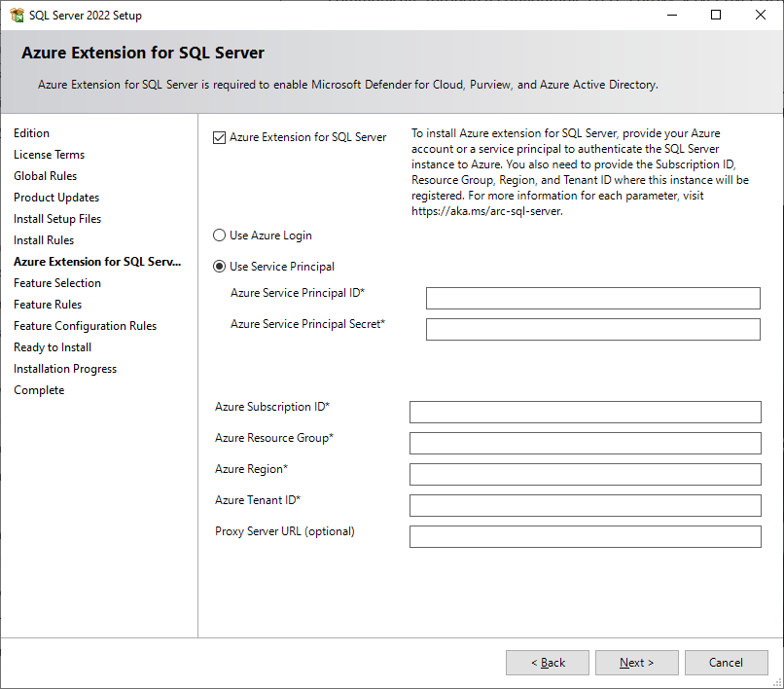Click into the Azure Region field
The height and width of the screenshot is (689, 784).
coord(585,474)
